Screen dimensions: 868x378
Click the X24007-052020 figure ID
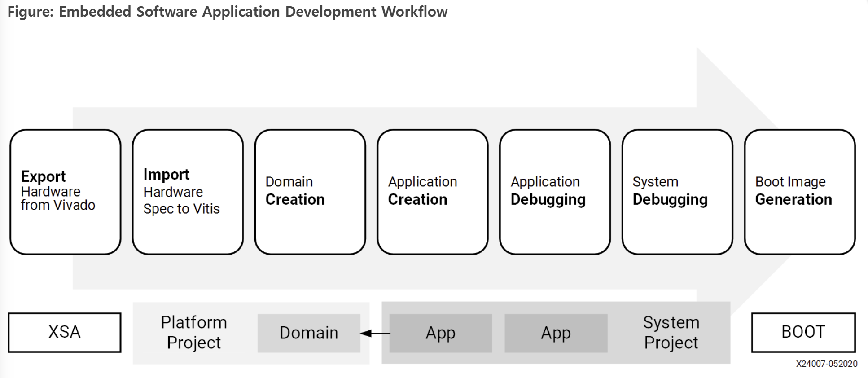pyautogui.click(x=827, y=364)
